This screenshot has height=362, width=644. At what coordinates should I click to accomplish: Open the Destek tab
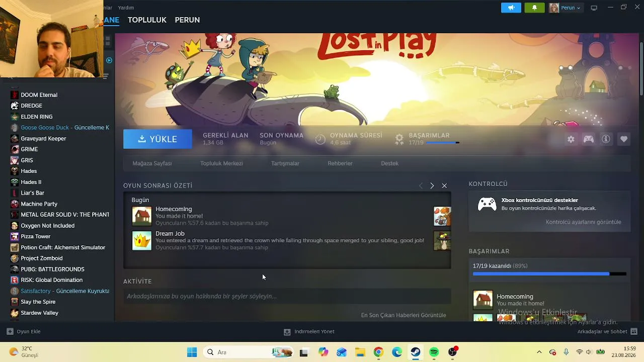tap(389, 163)
